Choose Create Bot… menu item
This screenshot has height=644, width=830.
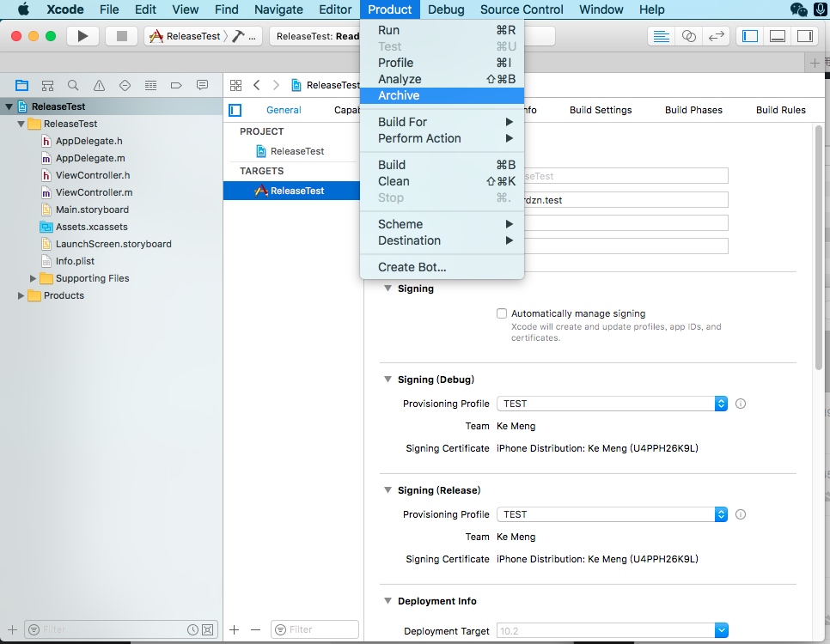point(442,267)
